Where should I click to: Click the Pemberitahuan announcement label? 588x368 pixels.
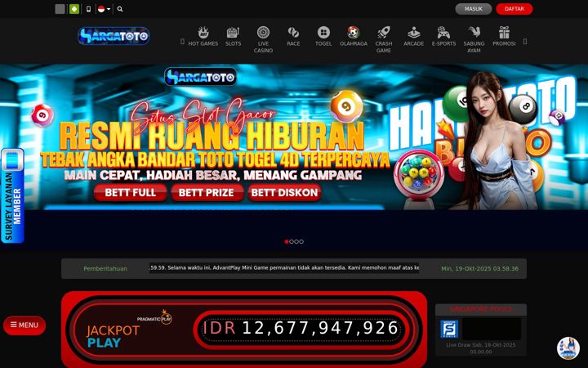click(x=105, y=268)
